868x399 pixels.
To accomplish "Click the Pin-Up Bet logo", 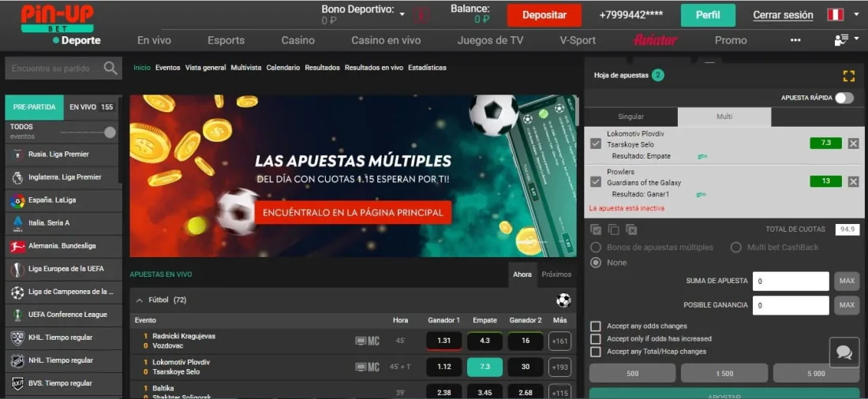I will 57,18.
